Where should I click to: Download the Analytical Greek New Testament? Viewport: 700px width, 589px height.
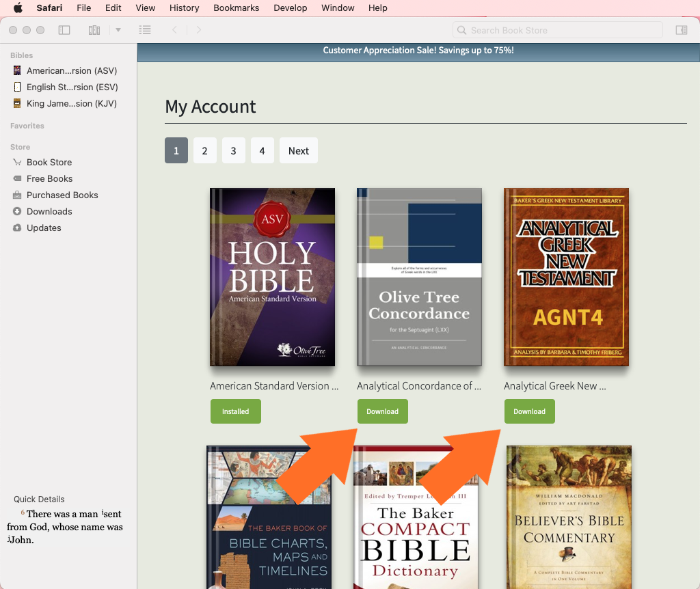coord(530,411)
